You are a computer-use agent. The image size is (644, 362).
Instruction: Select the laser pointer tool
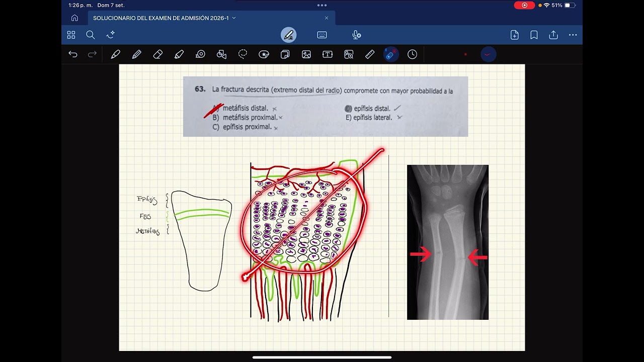click(x=391, y=54)
